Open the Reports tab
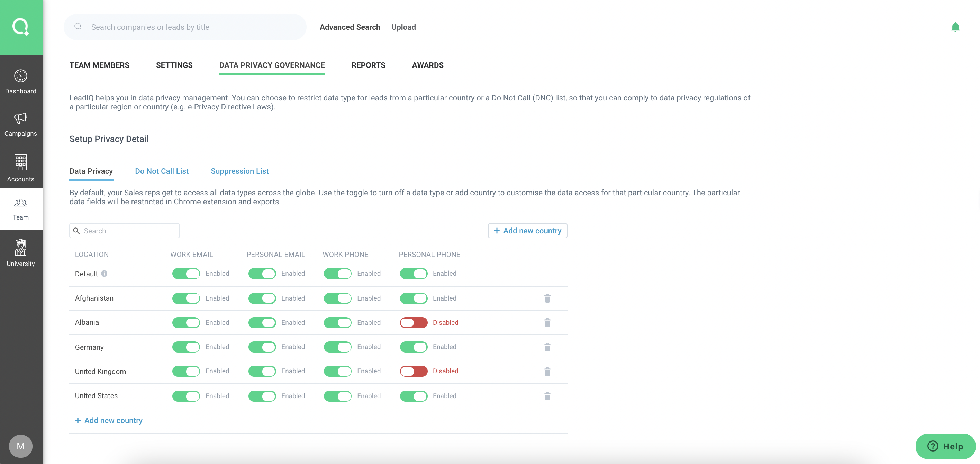Screen dimensions: 980x464 368,65
